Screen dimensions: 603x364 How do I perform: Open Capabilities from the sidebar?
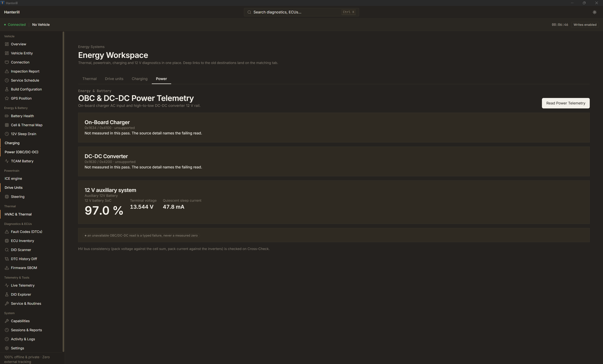31,321
